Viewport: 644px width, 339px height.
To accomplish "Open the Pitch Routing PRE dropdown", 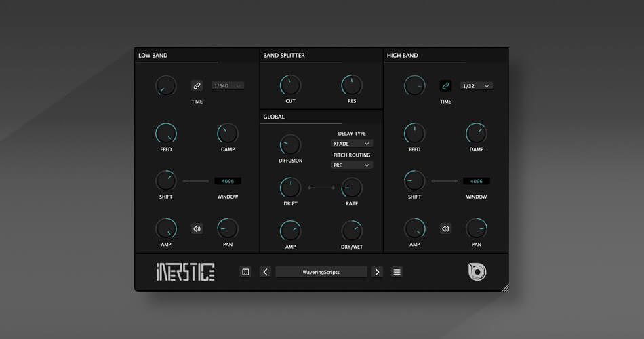I will (x=352, y=165).
